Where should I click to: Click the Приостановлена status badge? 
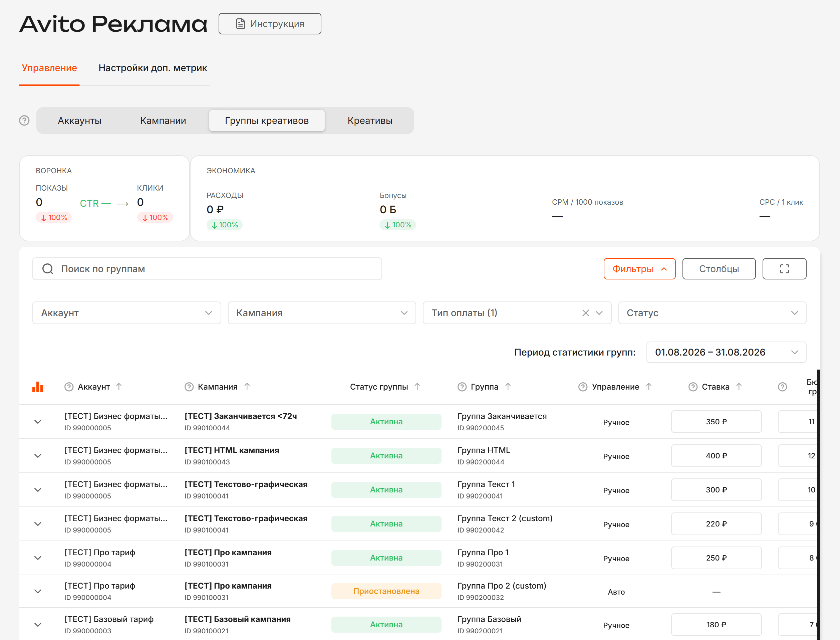click(386, 591)
